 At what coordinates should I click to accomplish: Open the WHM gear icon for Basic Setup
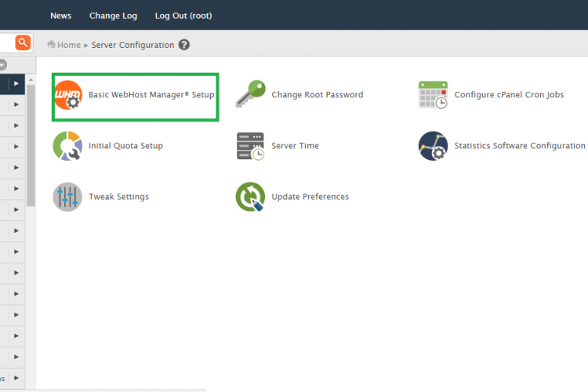68,95
